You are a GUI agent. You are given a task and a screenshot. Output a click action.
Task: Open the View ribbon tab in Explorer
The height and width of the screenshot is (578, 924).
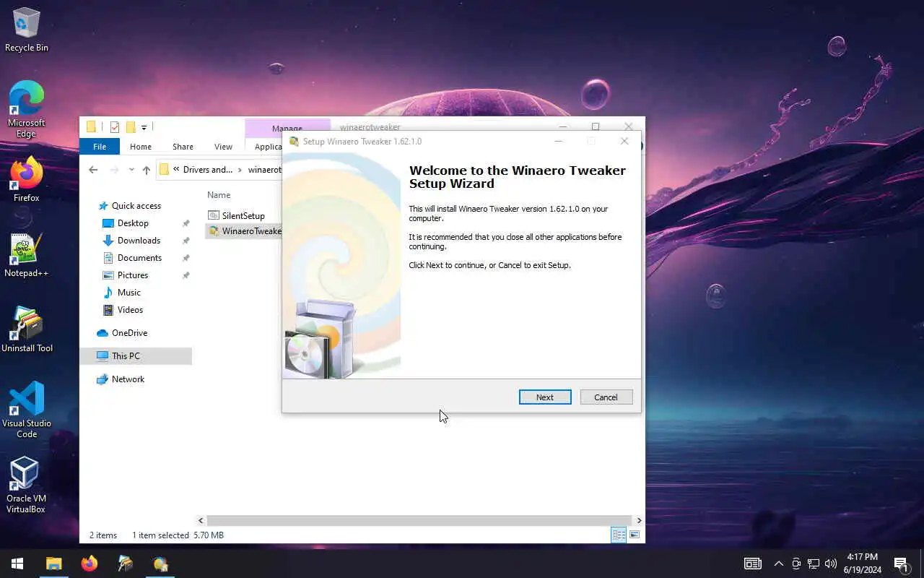(x=223, y=147)
